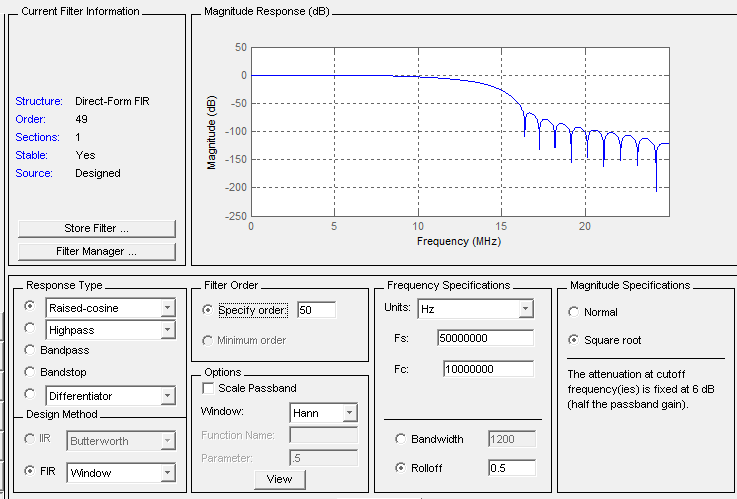Viewport: 737px width, 499px height.
Task: Select the Bandpass response type
Action: click(x=30, y=350)
